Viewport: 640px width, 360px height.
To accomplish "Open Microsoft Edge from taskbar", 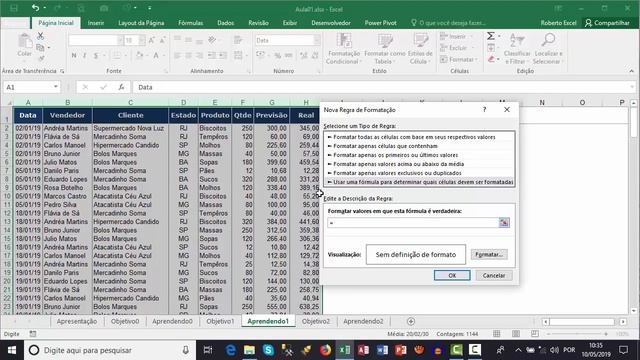I will click(231, 350).
